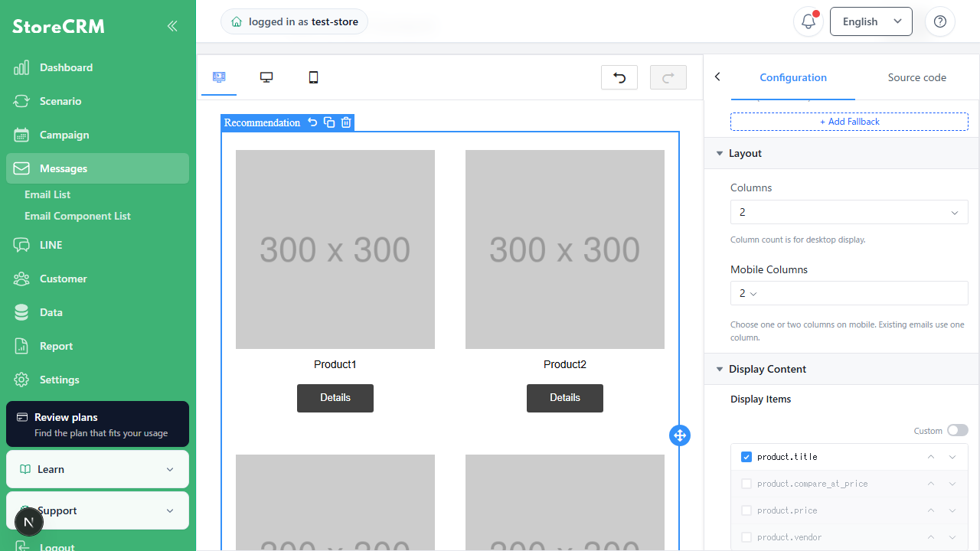Toggle the Custom switch
Image resolution: width=980 pixels, height=551 pixels.
tap(958, 431)
